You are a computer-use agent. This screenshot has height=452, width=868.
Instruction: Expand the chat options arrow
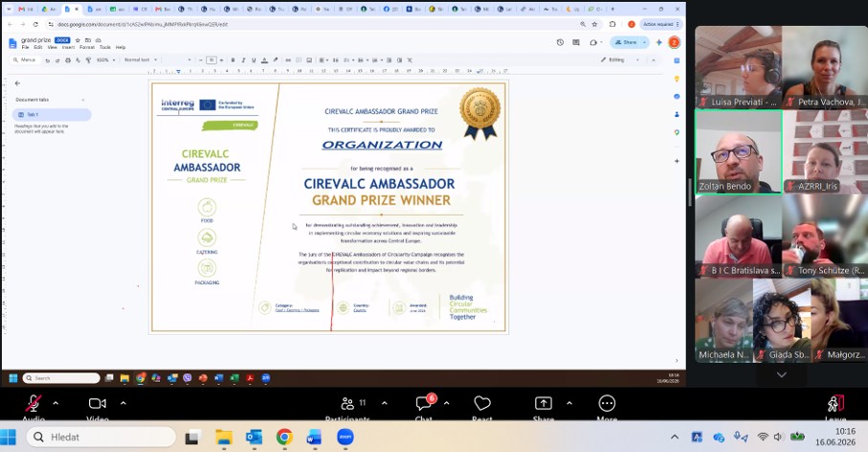(447, 403)
